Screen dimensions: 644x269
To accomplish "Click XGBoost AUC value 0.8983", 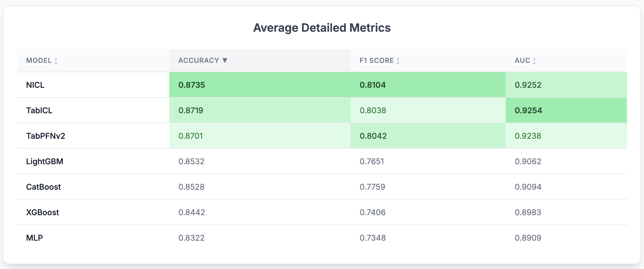I will click(528, 212).
